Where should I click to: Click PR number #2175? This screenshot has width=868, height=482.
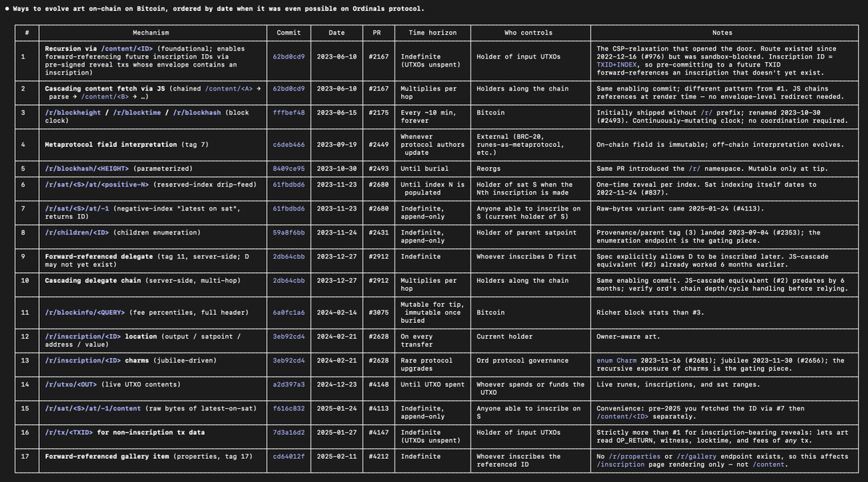[x=379, y=112]
